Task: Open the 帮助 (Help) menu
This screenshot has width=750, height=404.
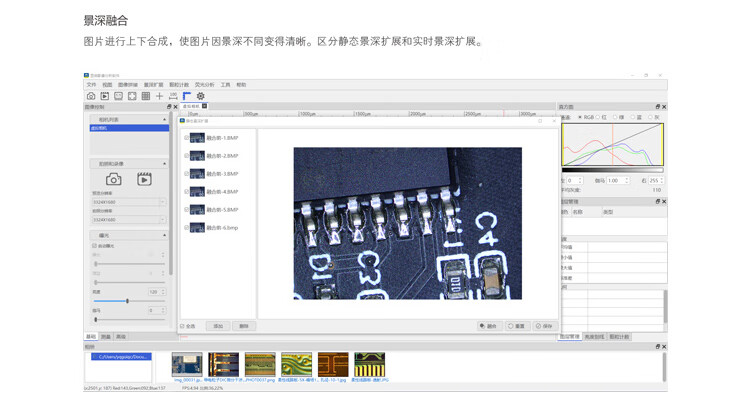Action: pyautogui.click(x=241, y=85)
